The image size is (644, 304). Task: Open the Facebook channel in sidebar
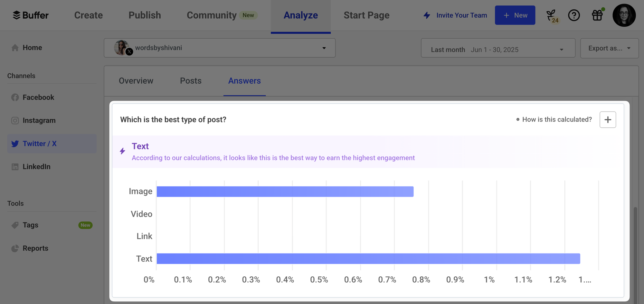(x=38, y=97)
